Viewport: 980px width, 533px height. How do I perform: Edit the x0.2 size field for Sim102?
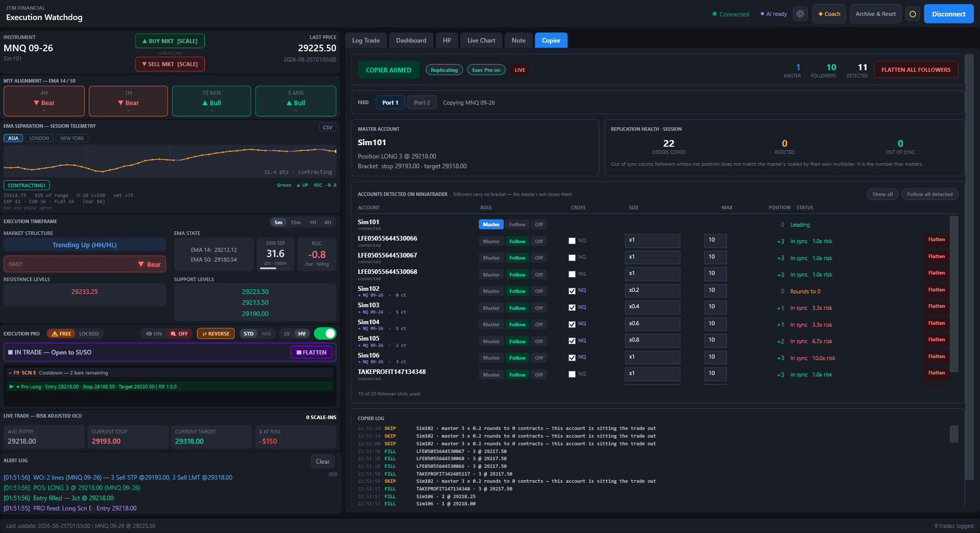[652, 291]
